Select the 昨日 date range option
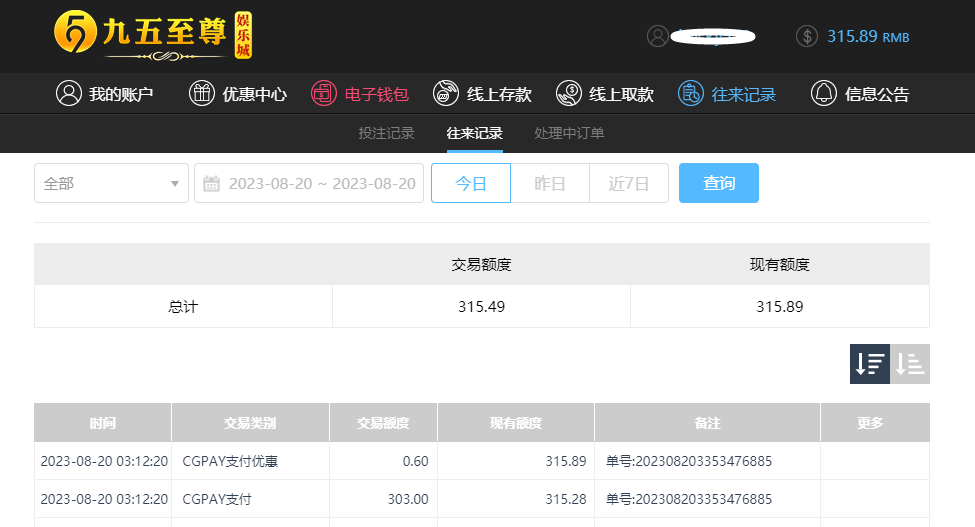The width and height of the screenshot is (975, 527). [550, 183]
